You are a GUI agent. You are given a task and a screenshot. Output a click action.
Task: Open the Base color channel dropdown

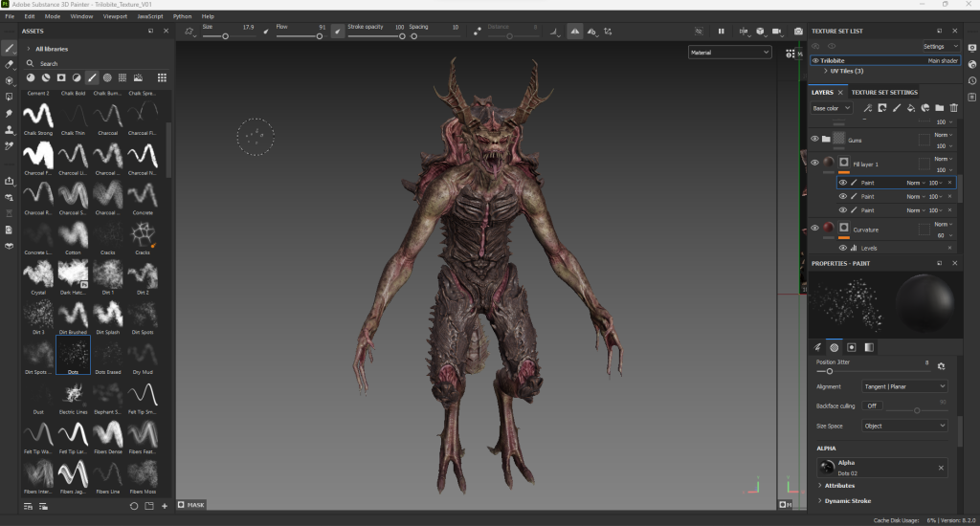831,108
